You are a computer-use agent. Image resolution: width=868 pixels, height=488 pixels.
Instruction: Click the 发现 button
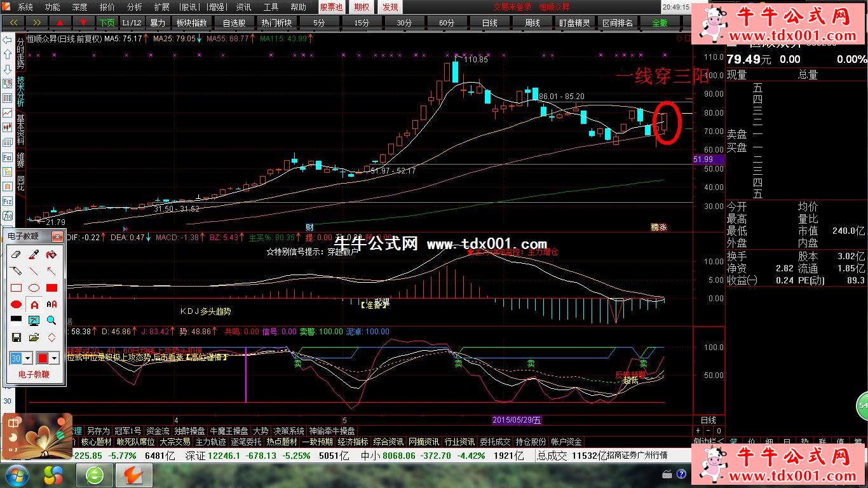390,7
